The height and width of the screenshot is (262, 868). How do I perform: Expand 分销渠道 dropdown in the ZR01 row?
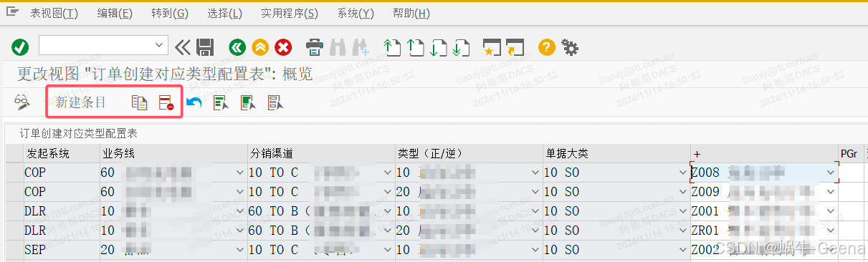pos(387,231)
